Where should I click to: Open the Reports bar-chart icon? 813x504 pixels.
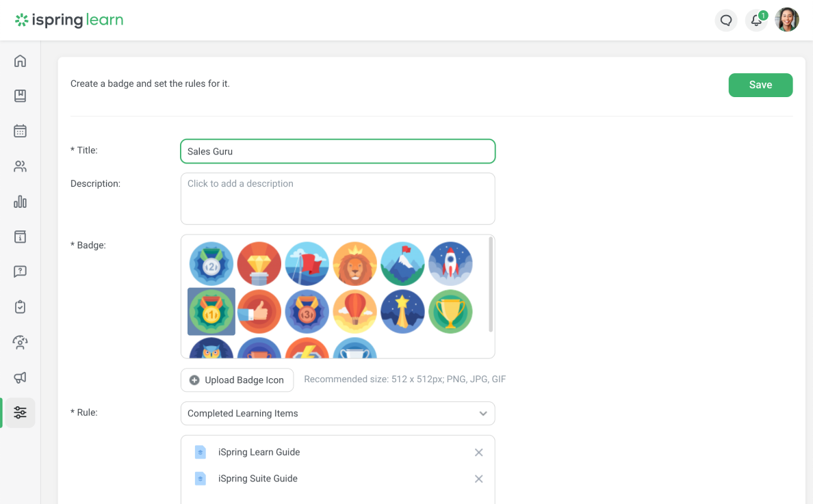(20, 202)
